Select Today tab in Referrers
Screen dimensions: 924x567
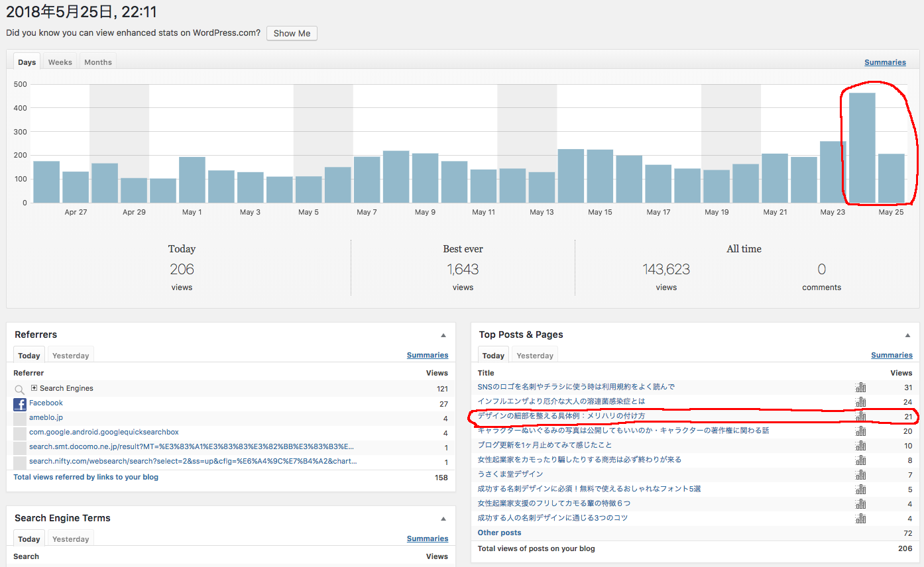coord(29,355)
